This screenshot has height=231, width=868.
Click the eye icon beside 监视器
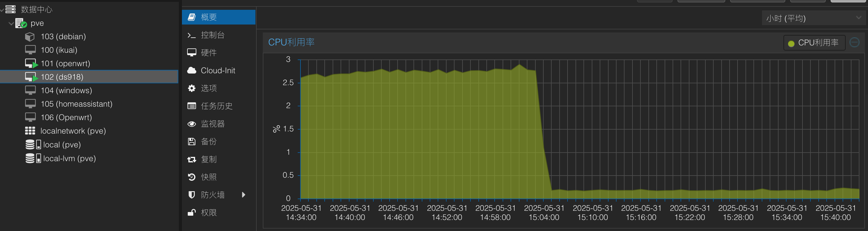[192, 124]
